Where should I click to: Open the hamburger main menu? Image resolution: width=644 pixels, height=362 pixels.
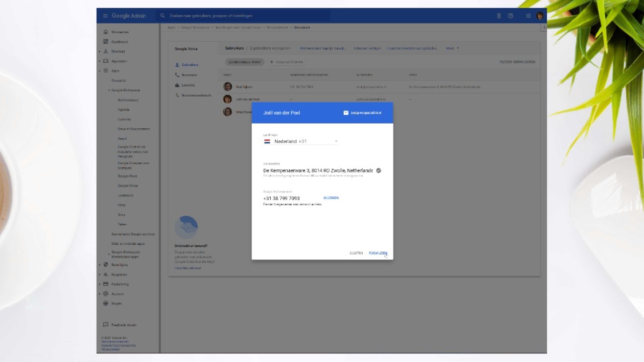[105, 16]
